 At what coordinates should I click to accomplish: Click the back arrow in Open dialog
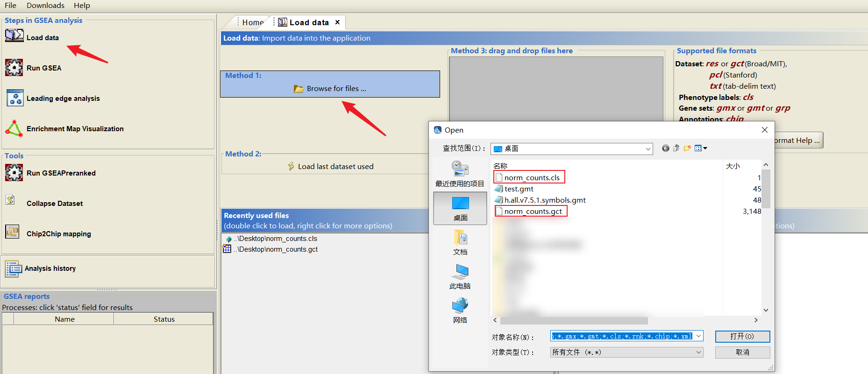coord(665,148)
